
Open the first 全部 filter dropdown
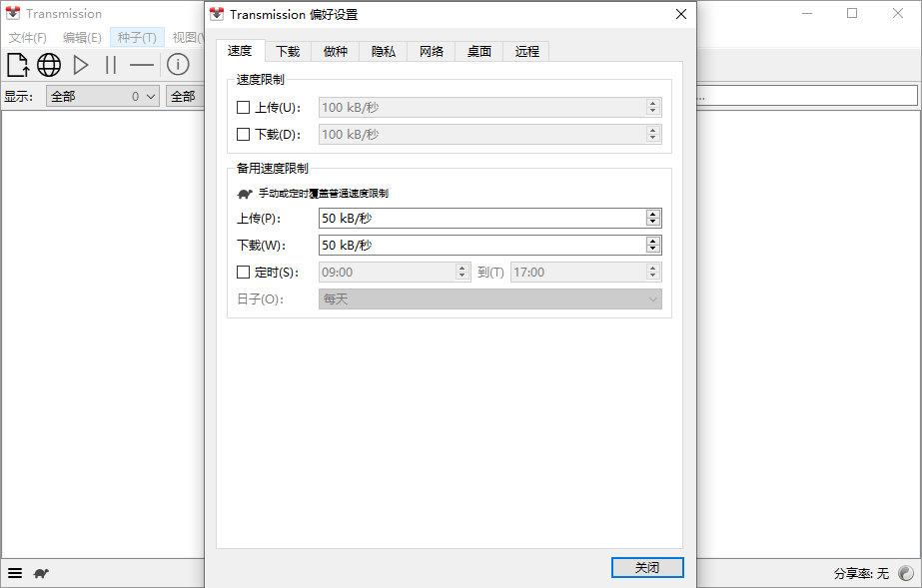(101, 95)
